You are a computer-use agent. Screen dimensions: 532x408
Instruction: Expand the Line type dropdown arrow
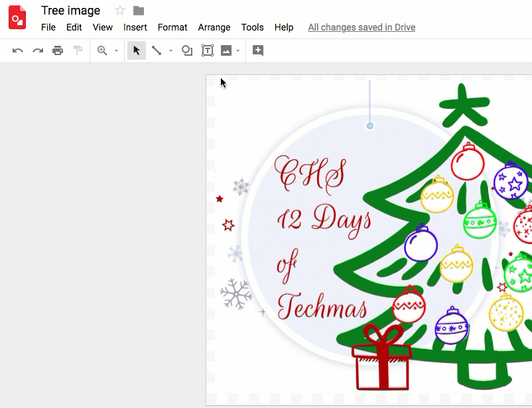pos(170,51)
